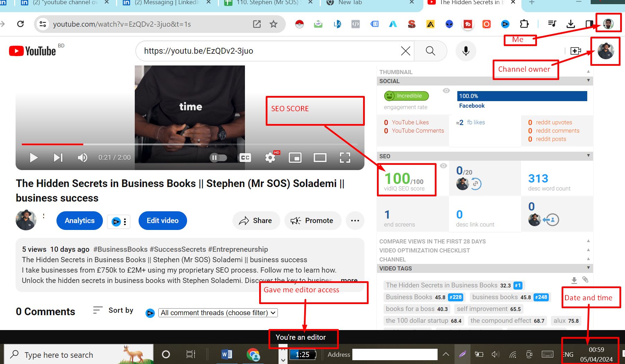Open the Sort by comments menu
Screen dimensions: 625x364
pyautogui.click(x=113, y=310)
